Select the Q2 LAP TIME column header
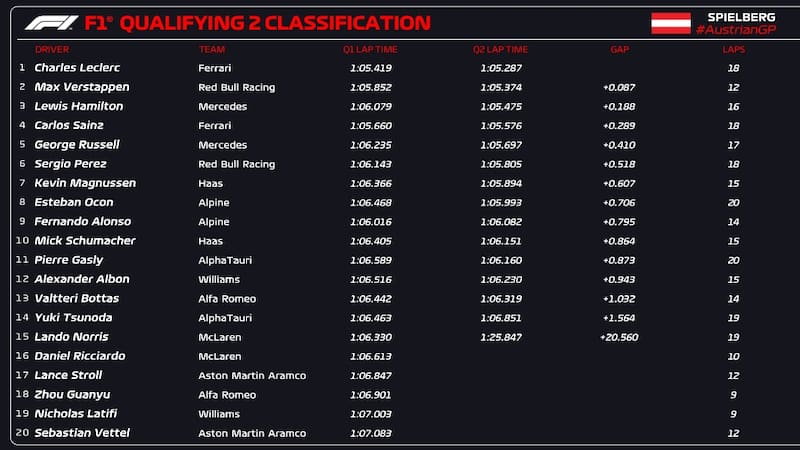800x450 pixels. 500,49
